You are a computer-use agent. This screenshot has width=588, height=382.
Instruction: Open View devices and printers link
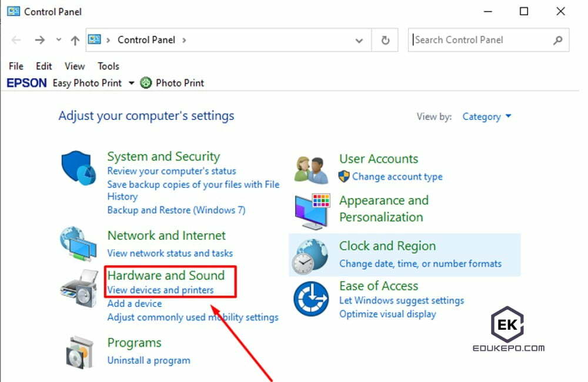161,290
